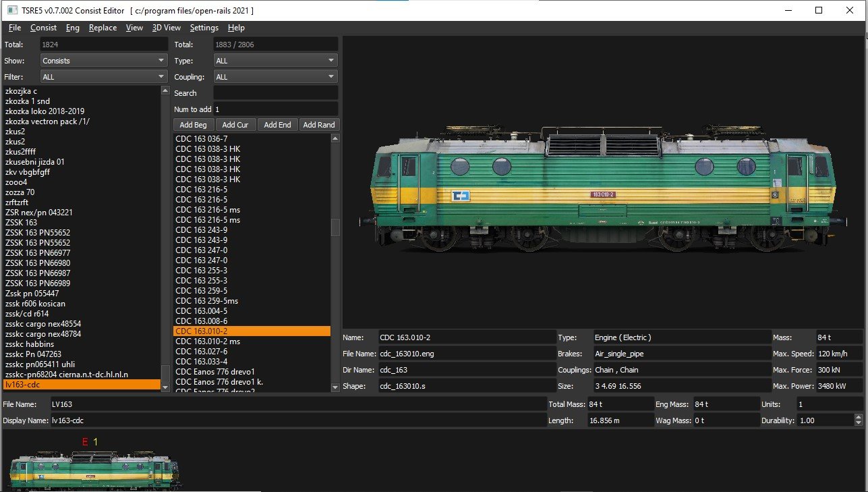Open the Consist menu
The width and height of the screenshot is (868, 492).
(43, 28)
